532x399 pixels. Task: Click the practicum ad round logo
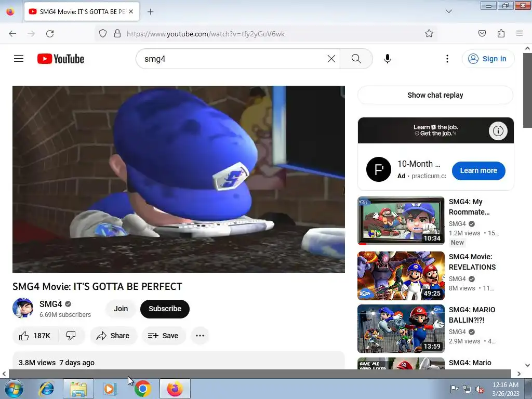(x=379, y=169)
